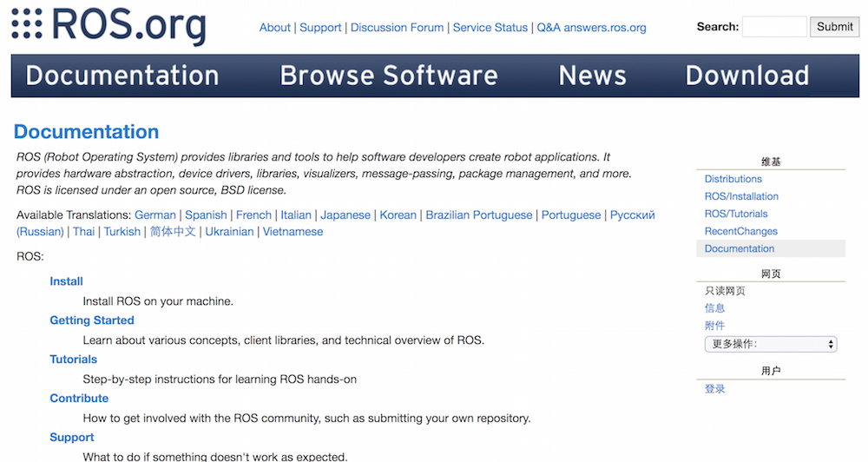Switch to French translation
Viewport: 868px width, 462px height.
tap(253, 215)
